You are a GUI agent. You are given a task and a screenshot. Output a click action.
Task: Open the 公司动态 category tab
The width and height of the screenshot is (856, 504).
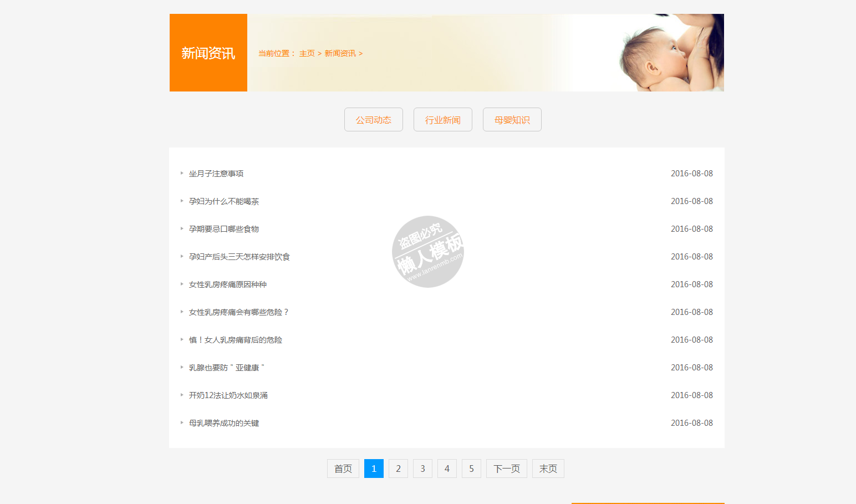[x=373, y=120]
